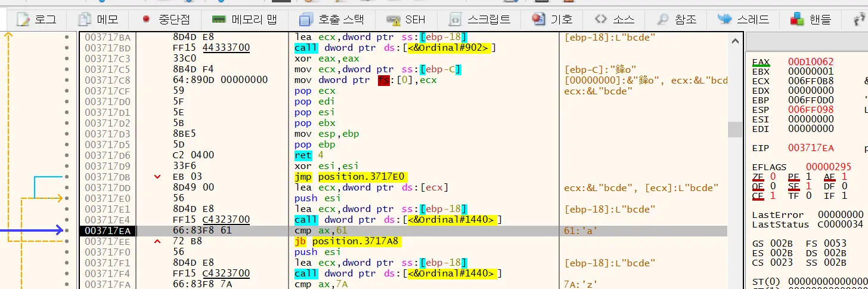Select ESP register value 006FF098
Screen dimensions: 868x289
(x=811, y=109)
